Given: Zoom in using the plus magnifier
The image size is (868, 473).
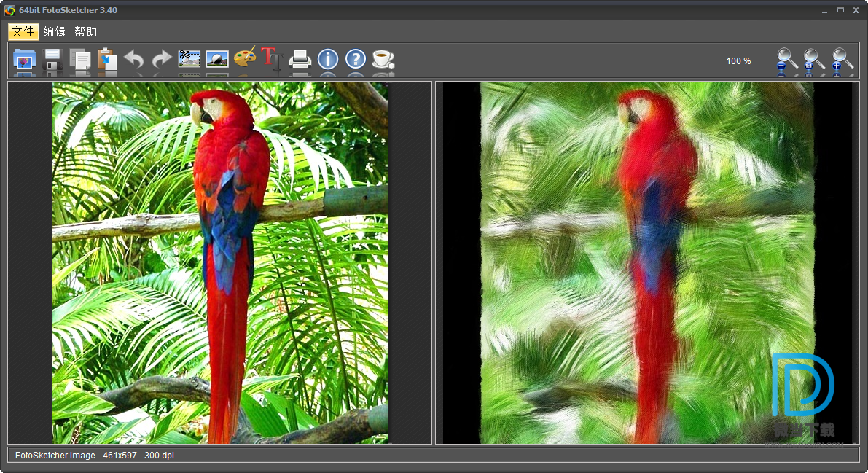Looking at the screenshot, I should (842, 60).
